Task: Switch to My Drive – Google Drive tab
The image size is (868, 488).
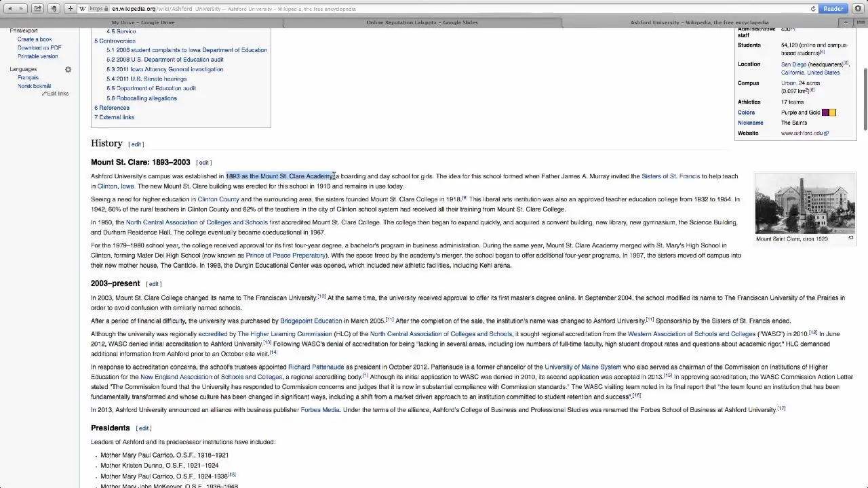Action: pyautogui.click(x=142, y=22)
